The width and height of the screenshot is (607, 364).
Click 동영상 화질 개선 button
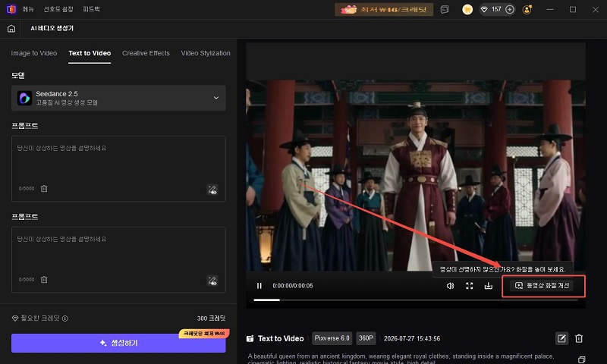pyautogui.click(x=542, y=286)
